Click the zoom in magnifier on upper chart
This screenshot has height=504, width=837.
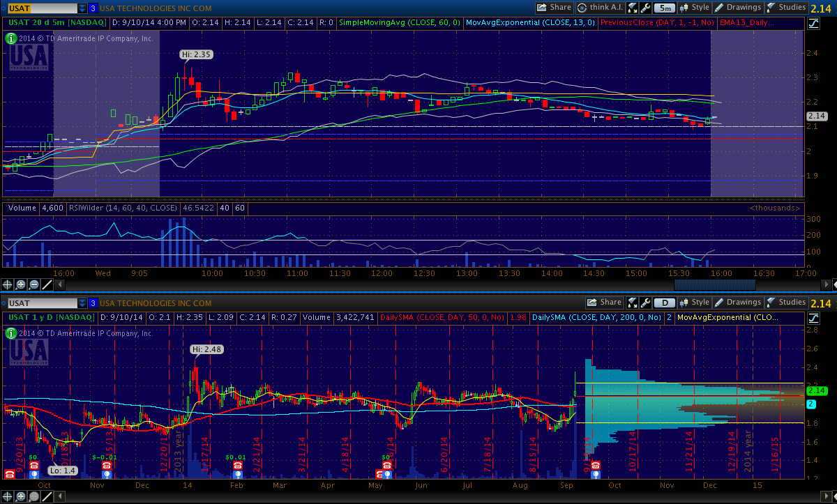pos(21,284)
